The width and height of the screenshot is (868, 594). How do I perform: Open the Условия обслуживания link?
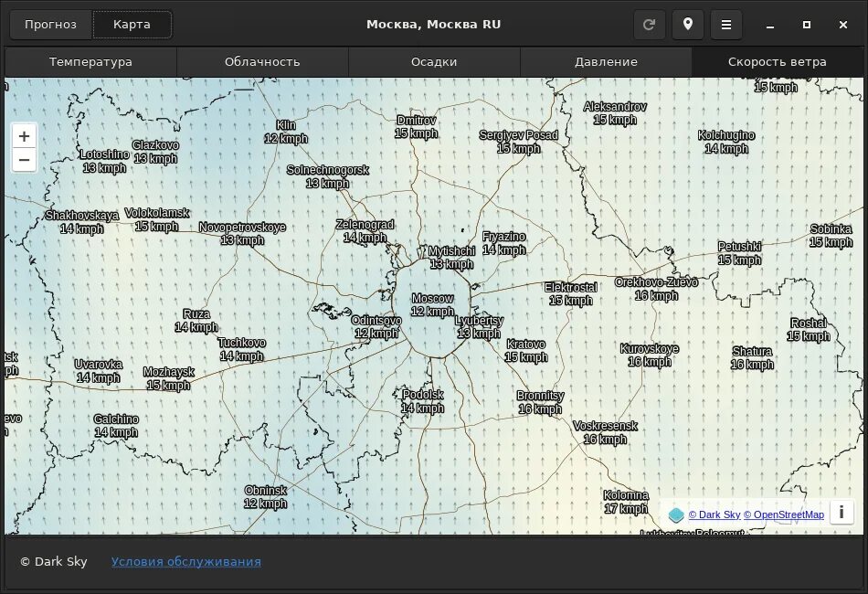186,561
